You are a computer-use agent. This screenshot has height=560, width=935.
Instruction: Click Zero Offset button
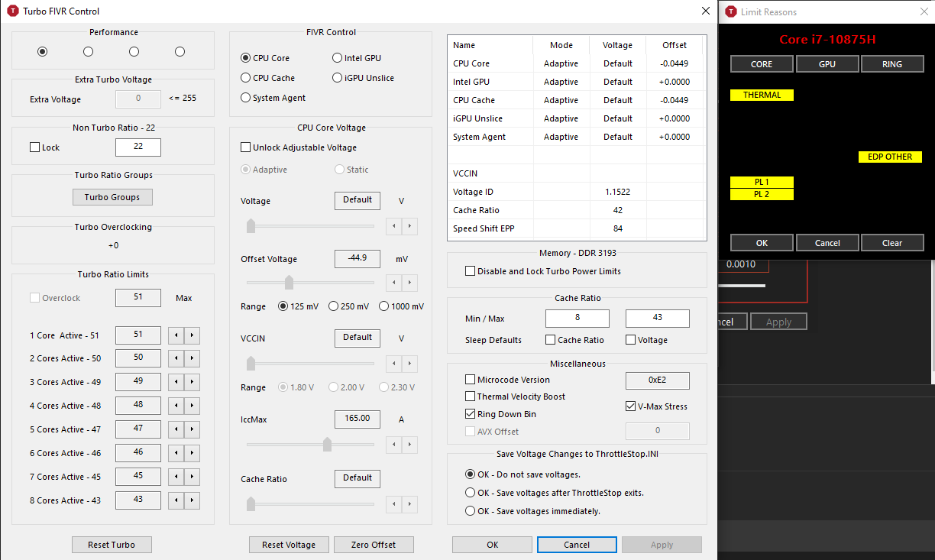(x=374, y=545)
